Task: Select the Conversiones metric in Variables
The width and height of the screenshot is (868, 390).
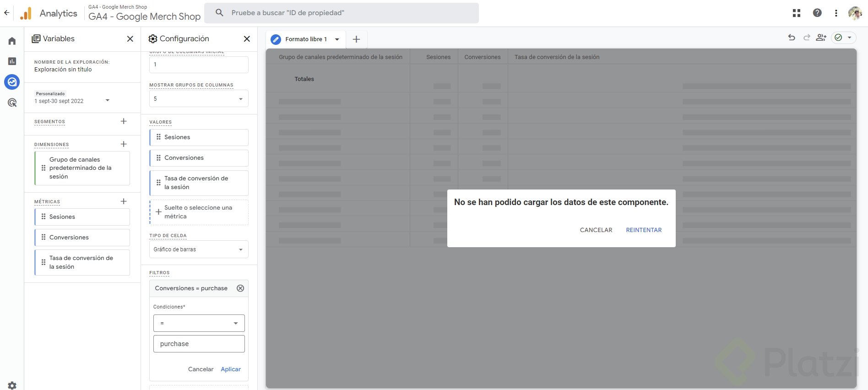Action: 82,238
